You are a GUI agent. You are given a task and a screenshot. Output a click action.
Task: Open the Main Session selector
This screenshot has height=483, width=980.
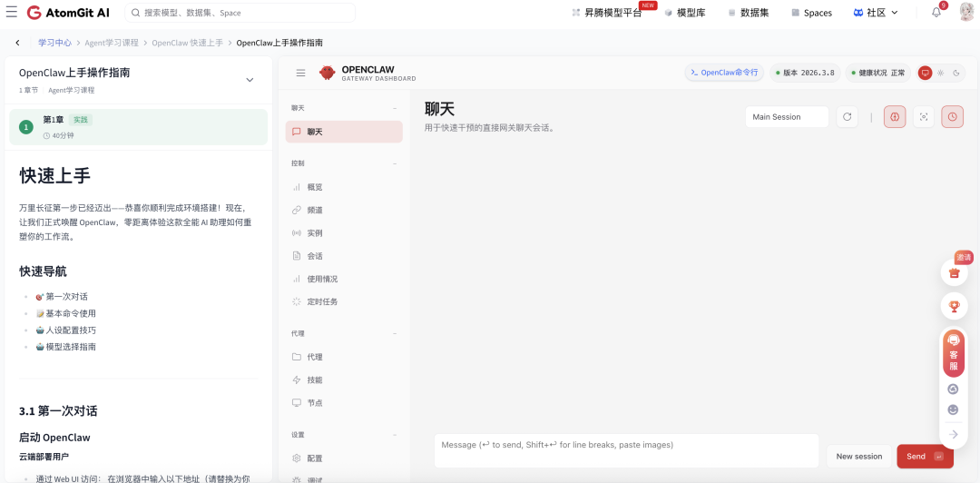787,117
